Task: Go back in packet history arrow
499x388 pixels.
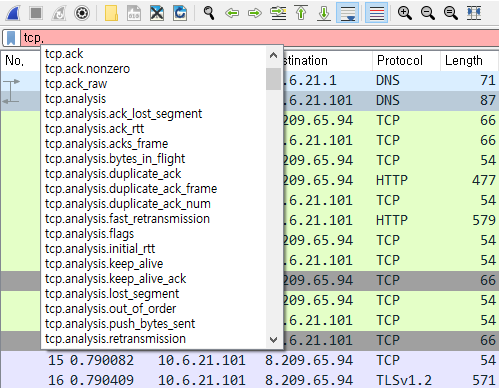Action: tap(232, 13)
